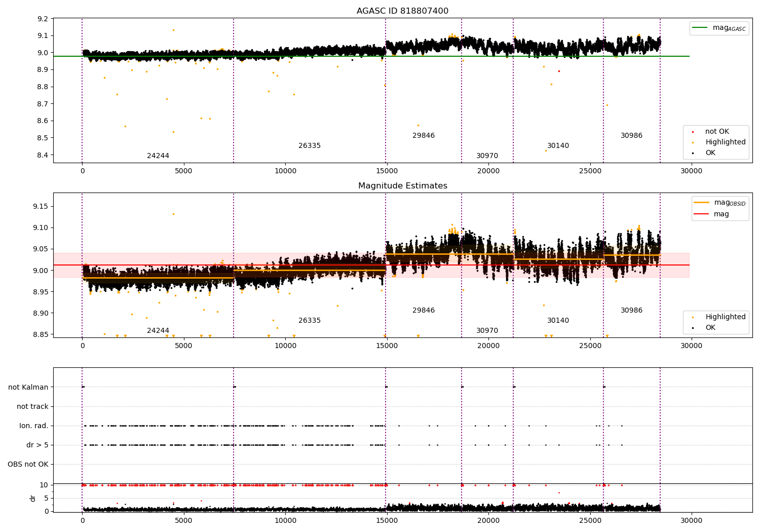Click the red 'mag' legend line in middle plot
Viewport: 760px width, 532px height.
click(x=702, y=214)
